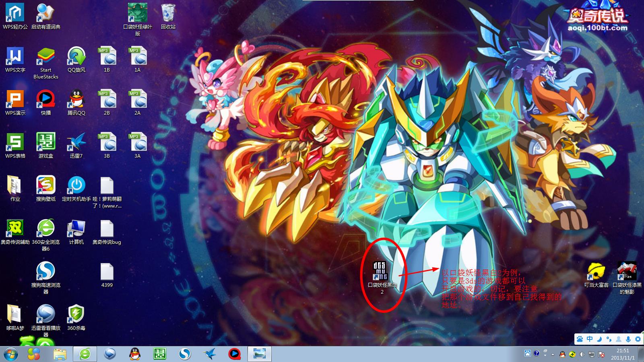Select the 1A MP3 file
The image size is (644, 362).
pos(138,60)
